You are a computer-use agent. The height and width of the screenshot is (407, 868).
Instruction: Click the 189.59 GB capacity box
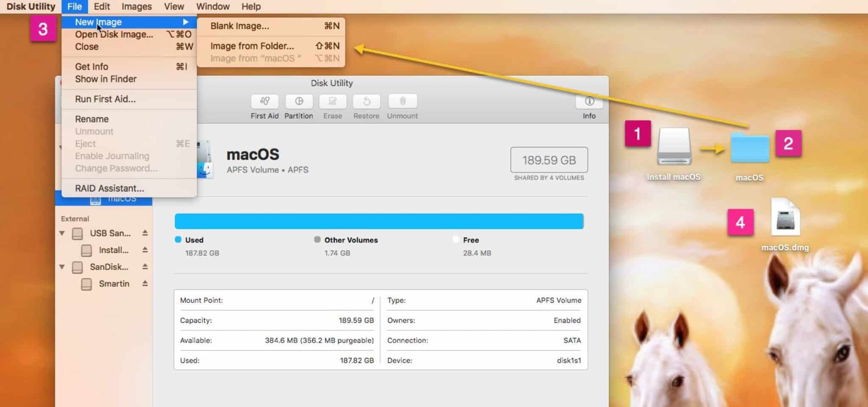tap(549, 160)
